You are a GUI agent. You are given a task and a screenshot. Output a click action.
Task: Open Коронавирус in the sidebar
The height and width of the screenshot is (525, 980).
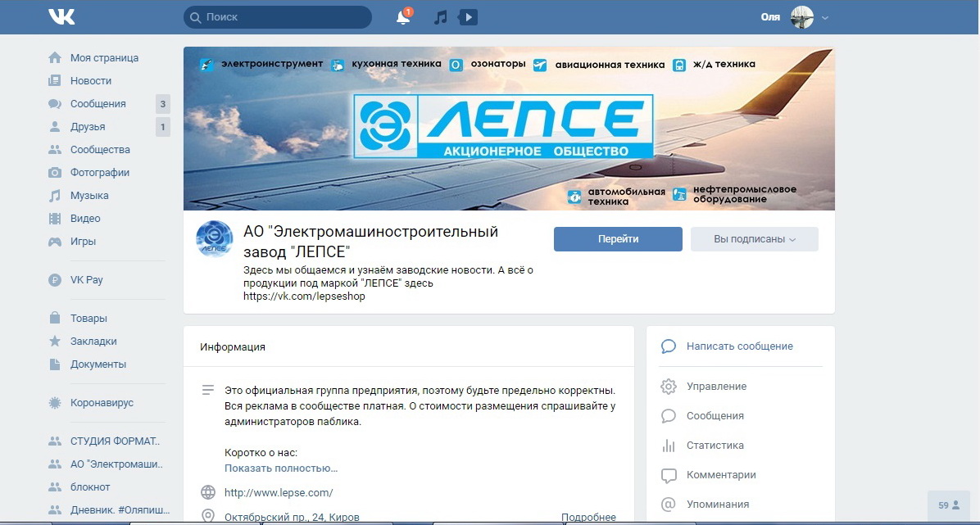(102, 403)
